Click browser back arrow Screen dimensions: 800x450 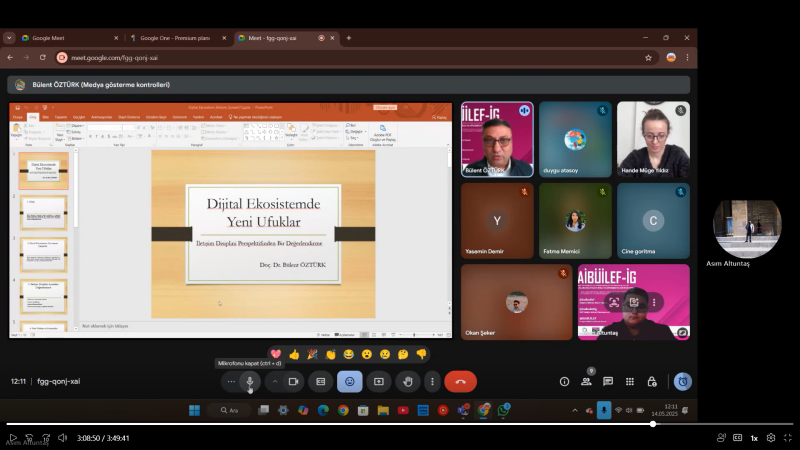(x=10, y=58)
